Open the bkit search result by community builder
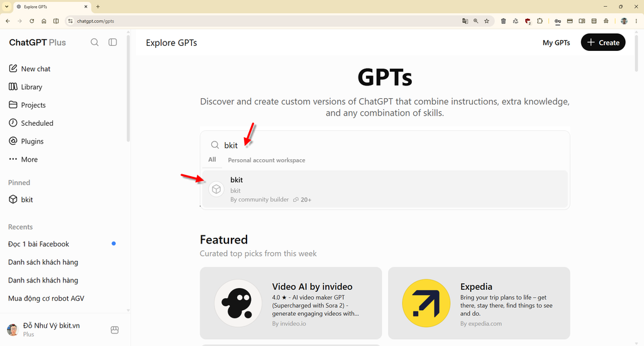Screen dimensions: 644x346 tap(385, 189)
